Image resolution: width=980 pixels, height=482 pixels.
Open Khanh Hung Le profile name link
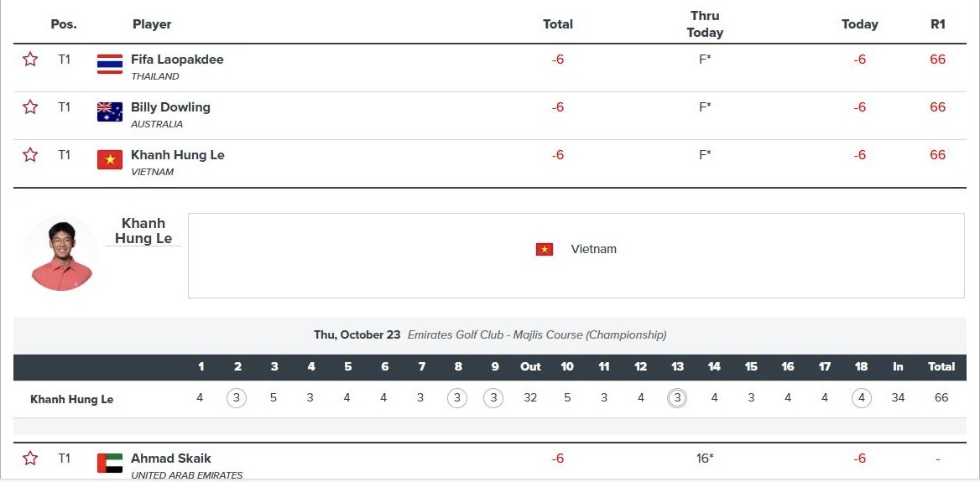tap(143, 231)
